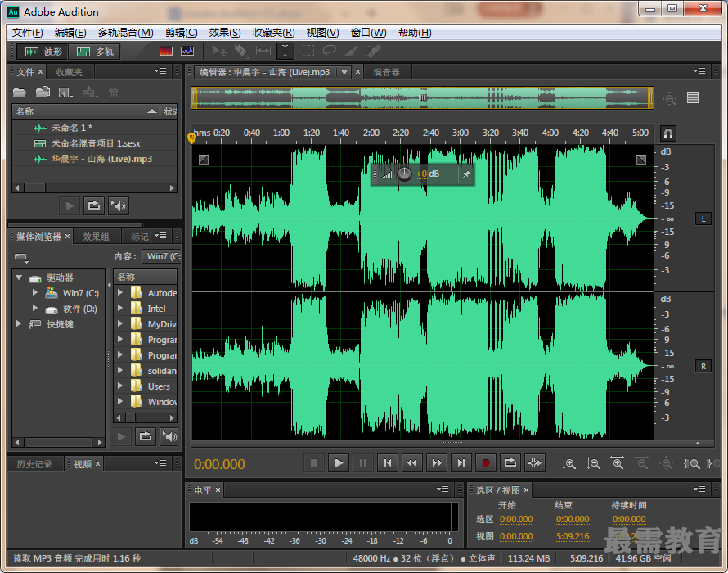The width and height of the screenshot is (728, 573).
Task: Toggle loop playback in Media Browser
Action: 146,437
